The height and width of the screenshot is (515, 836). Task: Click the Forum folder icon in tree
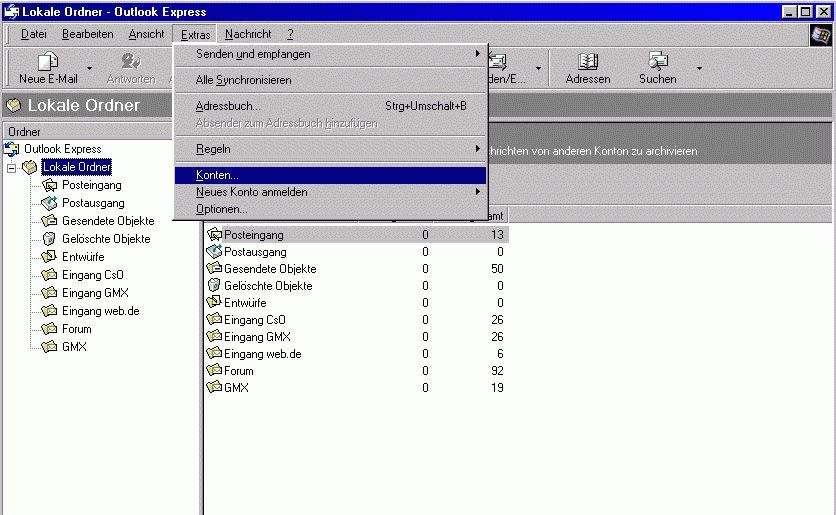coord(50,329)
